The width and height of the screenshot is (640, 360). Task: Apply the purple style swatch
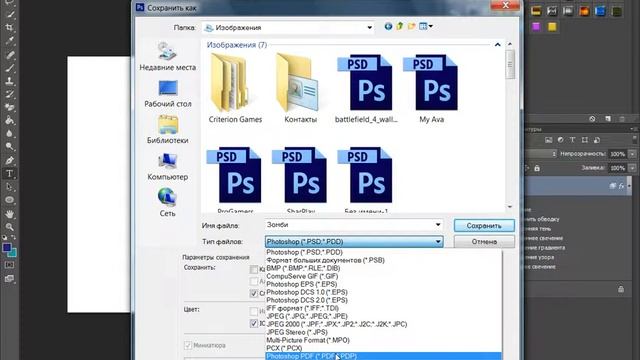pyautogui.click(x=536, y=27)
